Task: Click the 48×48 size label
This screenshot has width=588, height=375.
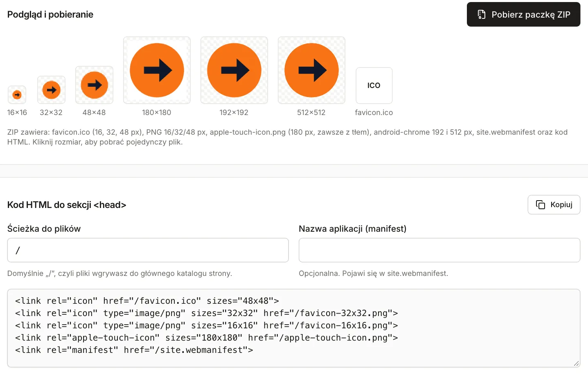Action: click(x=94, y=113)
